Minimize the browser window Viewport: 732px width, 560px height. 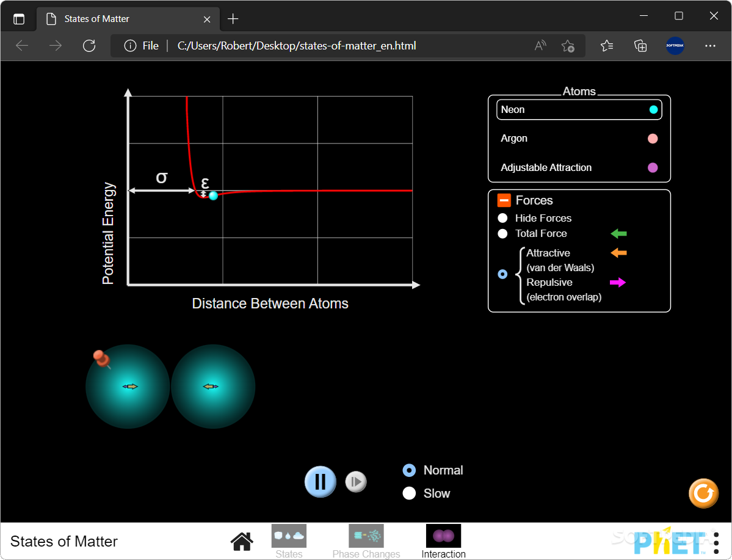(x=643, y=16)
